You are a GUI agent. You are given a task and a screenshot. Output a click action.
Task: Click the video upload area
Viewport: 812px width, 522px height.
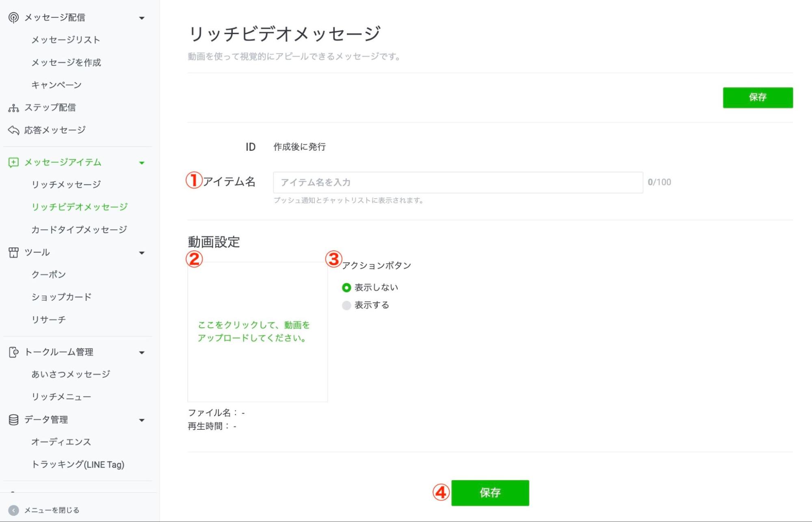[258, 332]
